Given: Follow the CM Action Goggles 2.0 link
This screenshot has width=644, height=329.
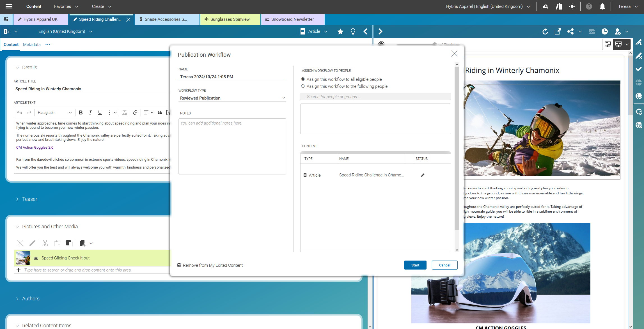Looking at the screenshot, I should [35, 147].
